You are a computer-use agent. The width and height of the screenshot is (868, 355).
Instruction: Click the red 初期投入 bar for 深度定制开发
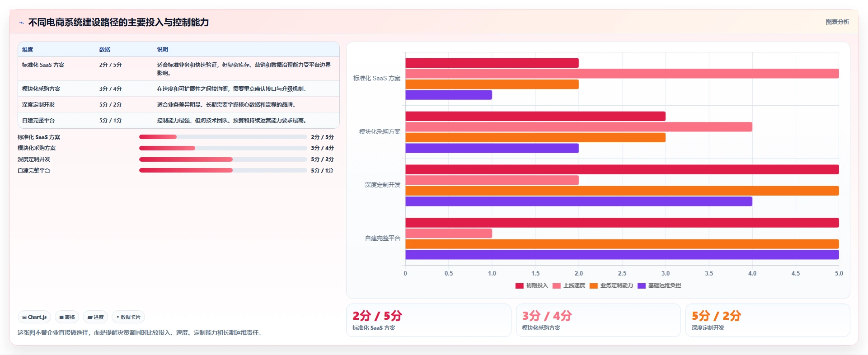click(622, 169)
